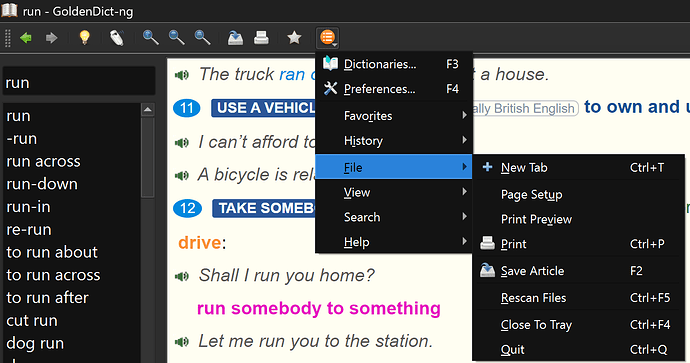The height and width of the screenshot is (363, 690).
Task: Add to favorites with star icon
Action: pyautogui.click(x=294, y=38)
